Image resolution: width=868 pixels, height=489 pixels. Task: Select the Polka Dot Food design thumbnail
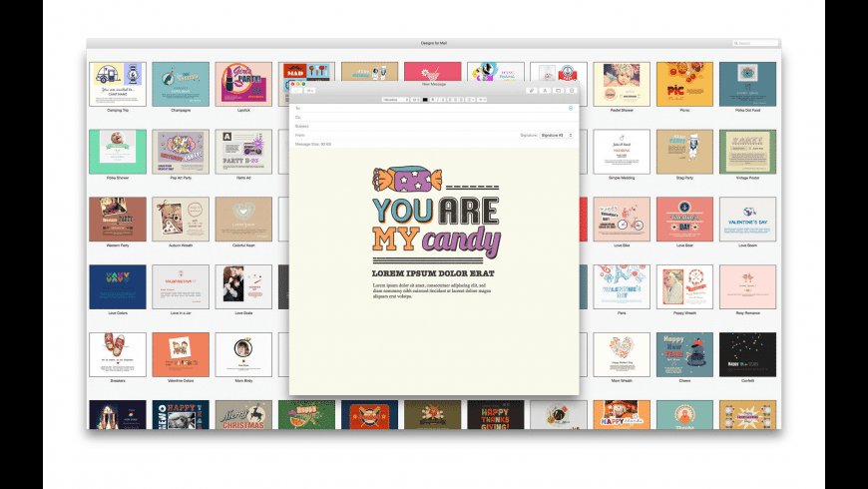748,84
